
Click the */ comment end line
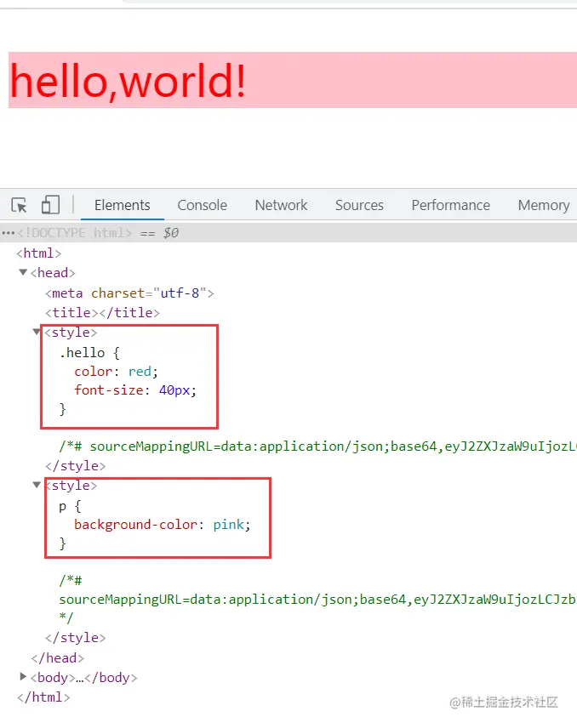(66, 618)
